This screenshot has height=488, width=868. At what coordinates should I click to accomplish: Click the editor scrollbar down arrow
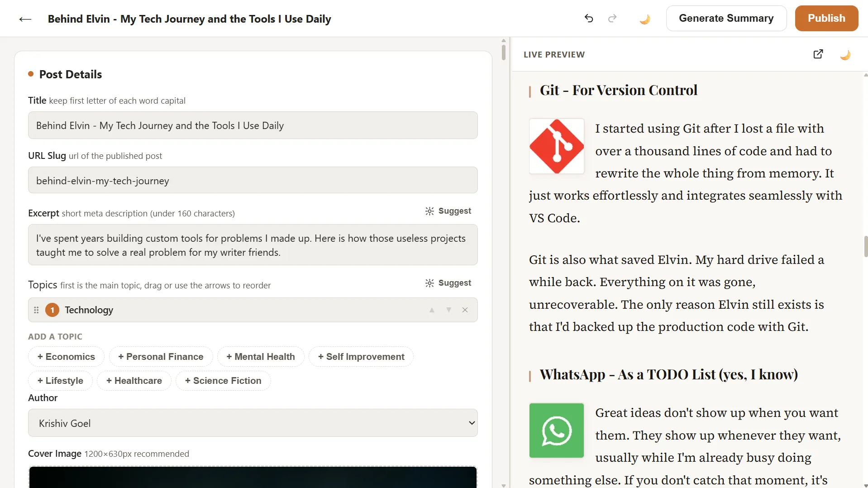[x=504, y=485]
